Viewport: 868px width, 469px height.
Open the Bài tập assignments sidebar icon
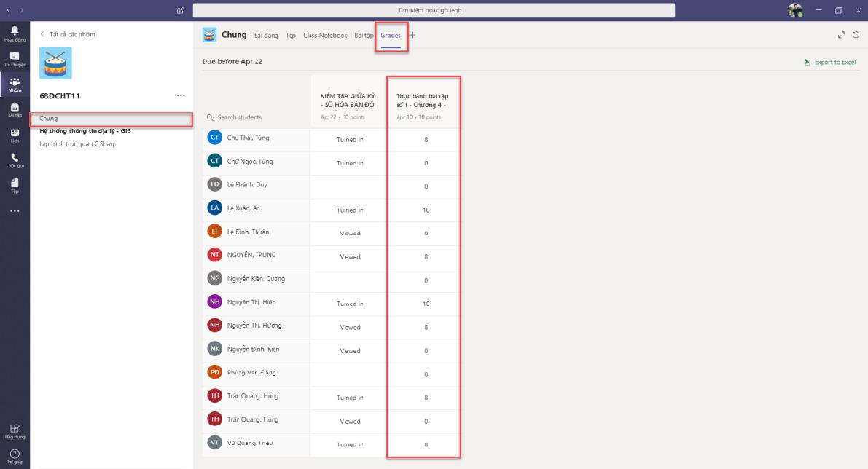click(x=15, y=109)
